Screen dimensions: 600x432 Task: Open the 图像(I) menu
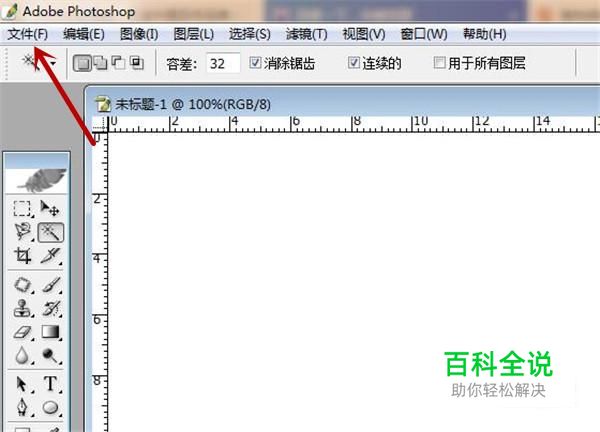tap(139, 34)
